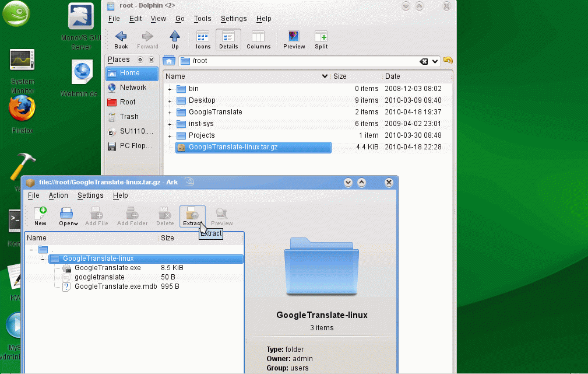Switch Dolphin to Details view
The height and width of the screenshot is (374, 588).
pyautogui.click(x=228, y=40)
